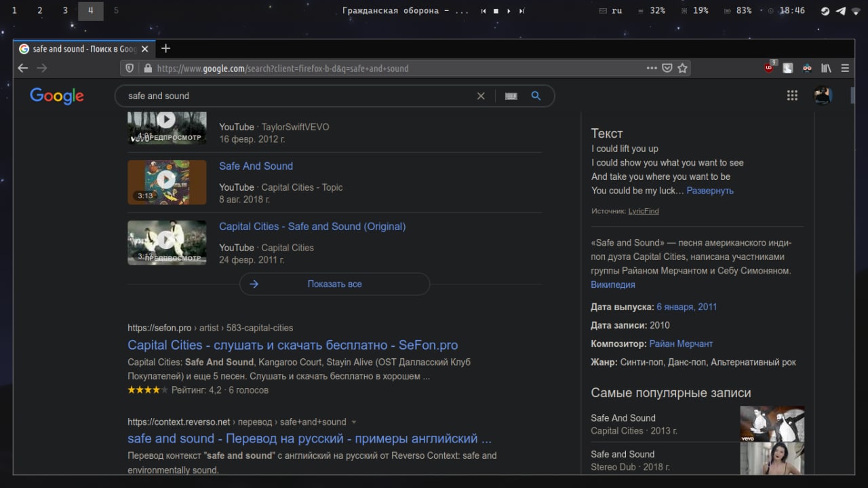Image resolution: width=868 pixels, height=488 pixels.
Task: Focus the Google search input field
Action: 298,96
